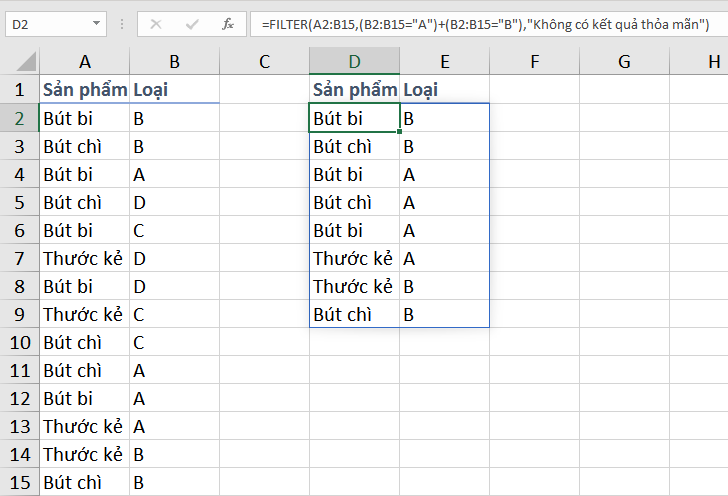Click cell B1 labeled Loại
The height and width of the screenshot is (496, 728).
pyautogui.click(x=174, y=90)
